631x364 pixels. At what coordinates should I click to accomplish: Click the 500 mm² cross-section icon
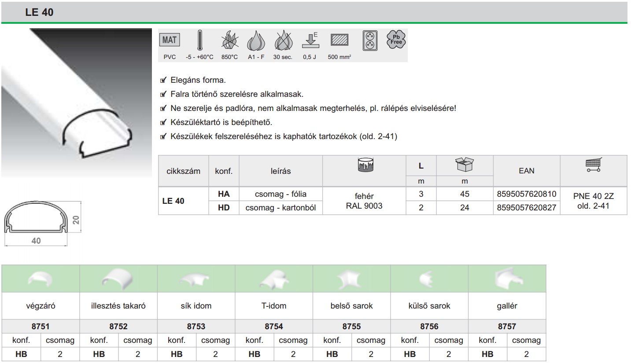click(339, 40)
